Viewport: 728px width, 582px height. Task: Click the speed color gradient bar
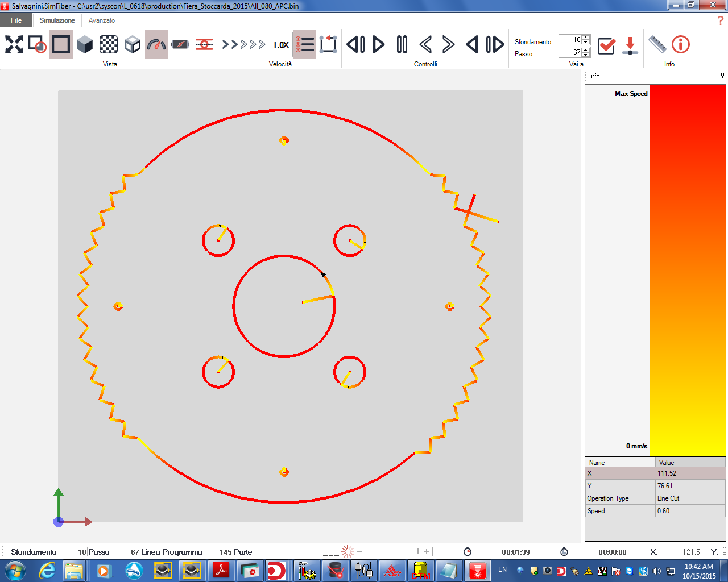pyautogui.click(x=688, y=270)
